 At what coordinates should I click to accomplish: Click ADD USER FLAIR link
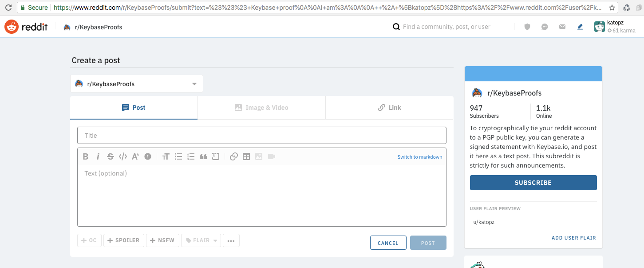coord(574,238)
